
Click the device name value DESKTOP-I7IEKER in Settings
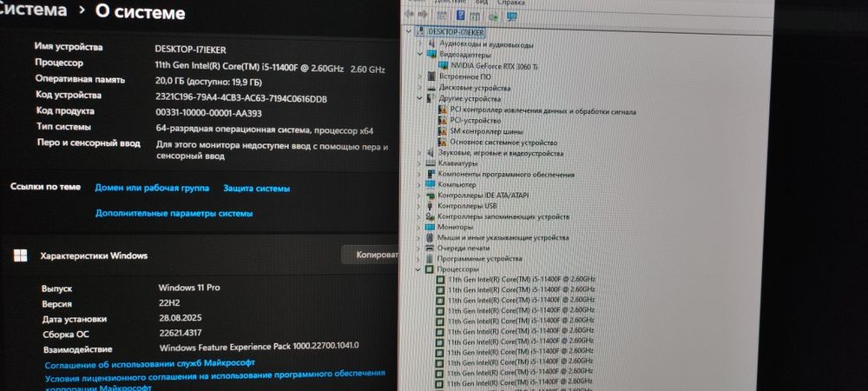[191, 50]
